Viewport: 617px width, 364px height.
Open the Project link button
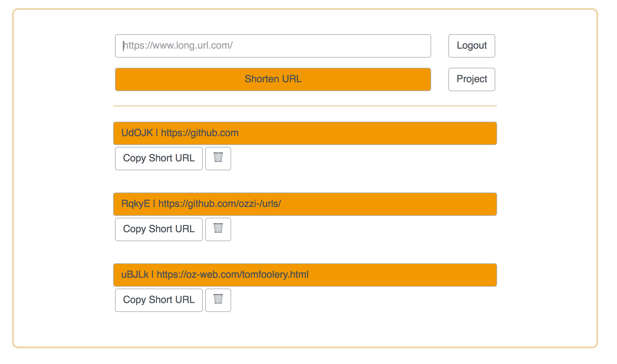click(x=472, y=79)
